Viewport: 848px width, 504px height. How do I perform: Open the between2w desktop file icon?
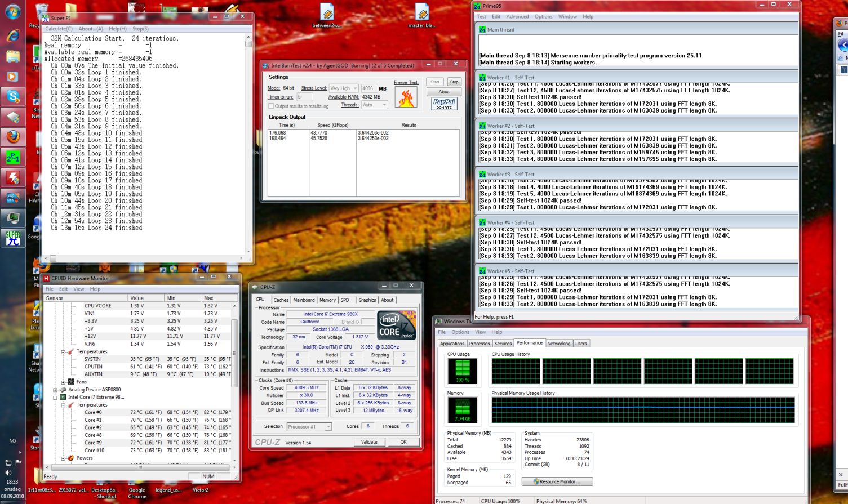point(327,16)
